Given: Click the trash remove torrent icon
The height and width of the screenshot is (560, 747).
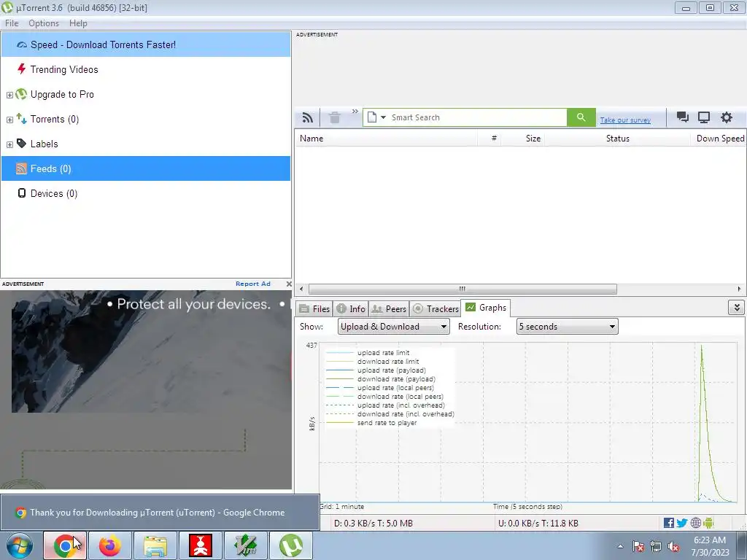Looking at the screenshot, I should (x=335, y=117).
